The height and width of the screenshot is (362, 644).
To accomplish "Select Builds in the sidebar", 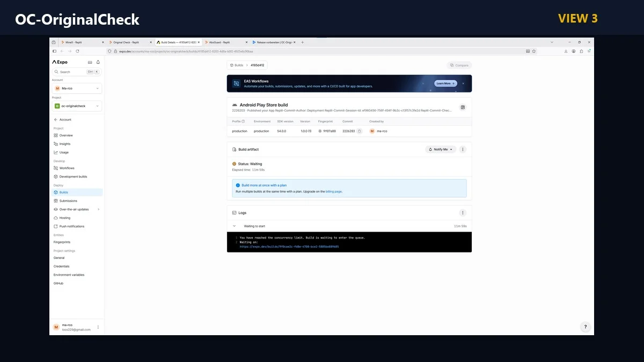I will (x=77, y=192).
